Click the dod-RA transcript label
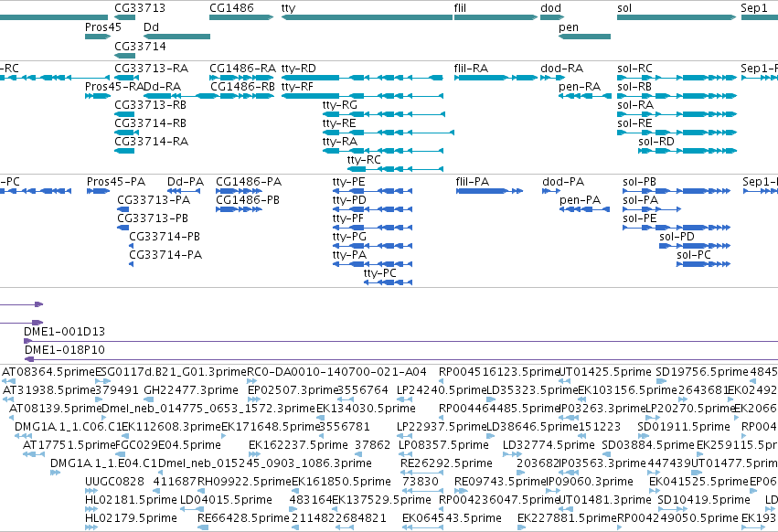This screenshot has width=778, height=532. click(x=561, y=68)
